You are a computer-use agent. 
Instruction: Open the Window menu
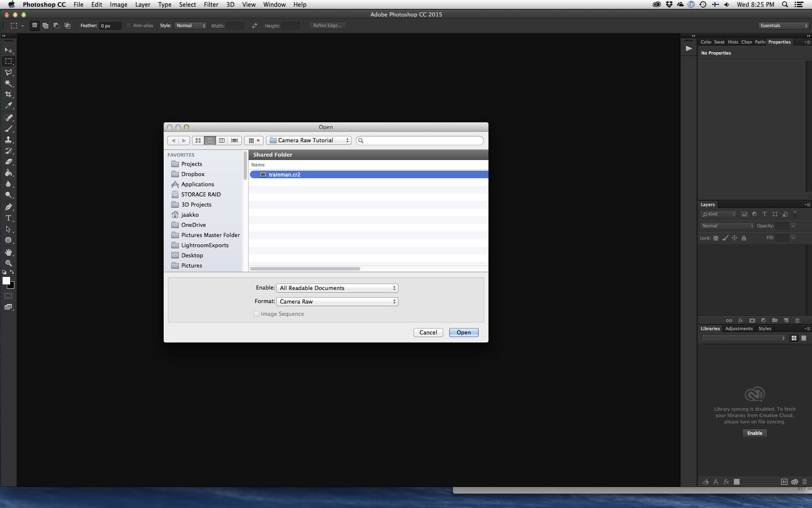(274, 5)
